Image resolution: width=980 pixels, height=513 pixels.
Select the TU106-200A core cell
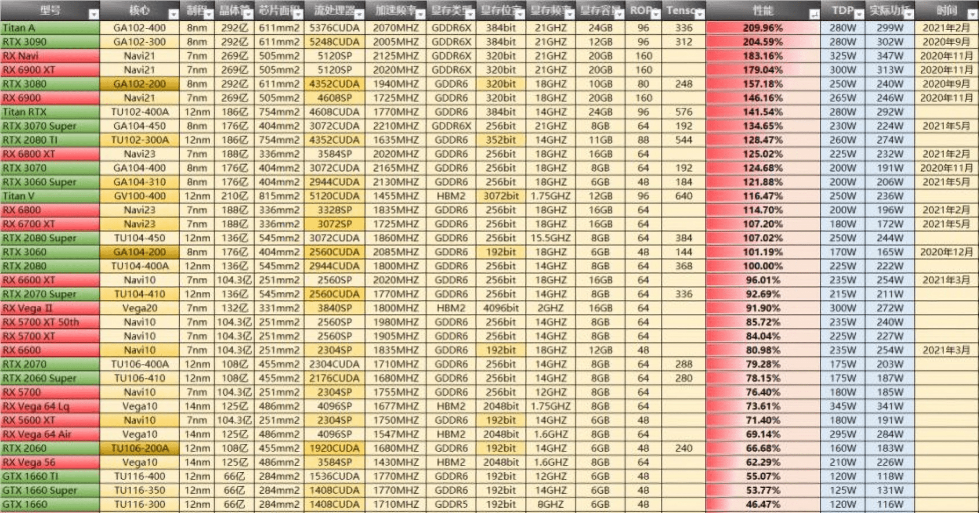(x=139, y=449)
